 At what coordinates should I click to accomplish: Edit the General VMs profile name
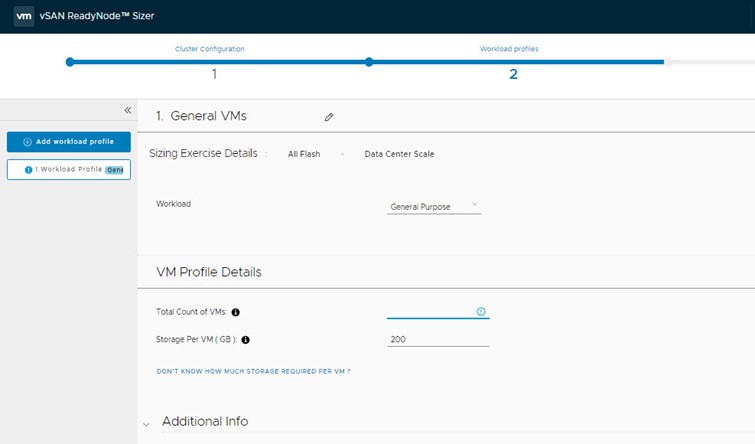point(329,117)
